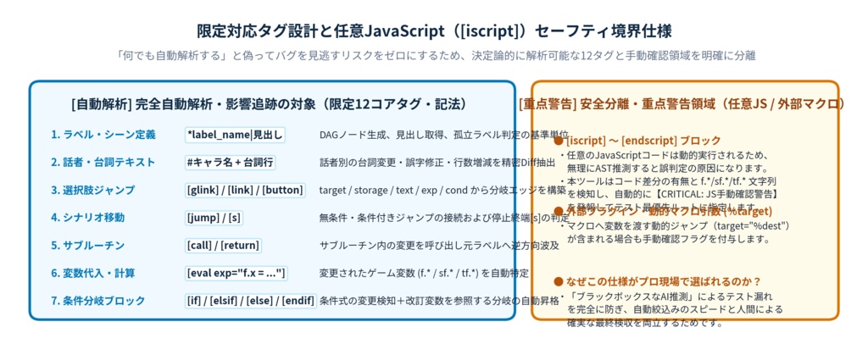
Task: Click description 変更されたゲーム変数 (f.* / sf.* / tf.*)
Action: (x=424, y=273)
